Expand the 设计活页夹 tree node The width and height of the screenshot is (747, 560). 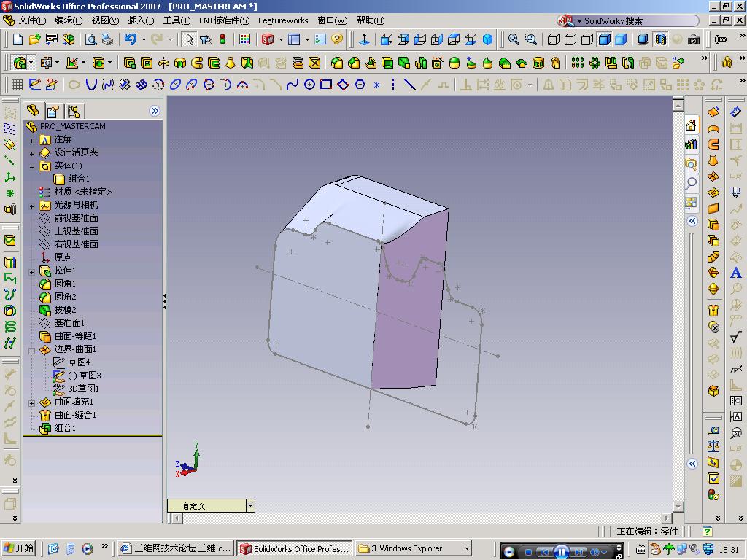tap(31, 154)
